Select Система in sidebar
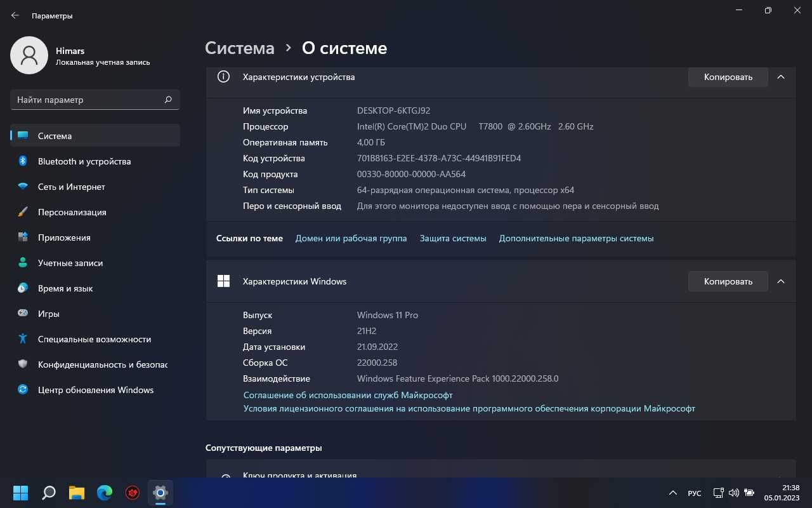Screen dimensions: 812x508 pyautogui.click(x=95, y=136)
